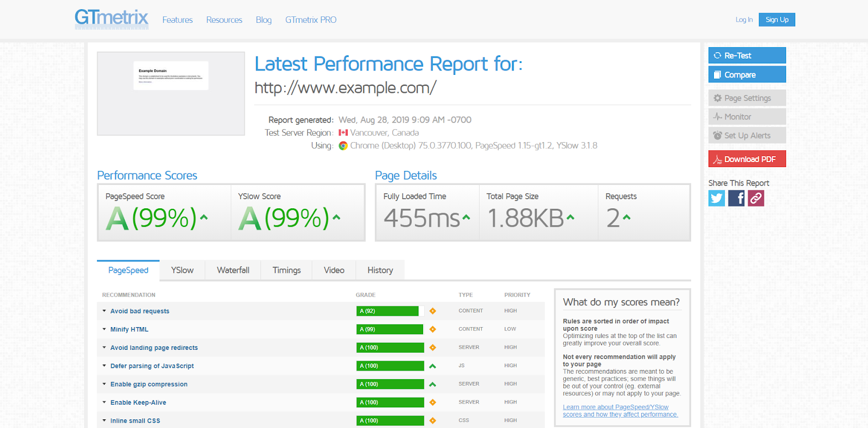Image resolution: width=868 pixels, height=428 pixels.
Task: Open GTmetrix PRO page
Action: [311, 20]
